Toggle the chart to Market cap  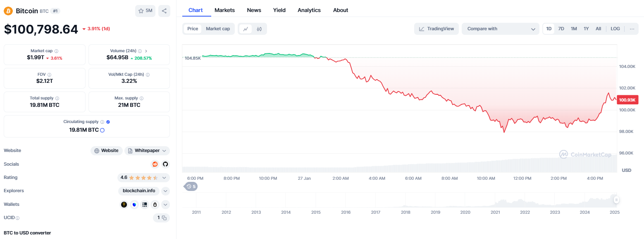(218, 29)
